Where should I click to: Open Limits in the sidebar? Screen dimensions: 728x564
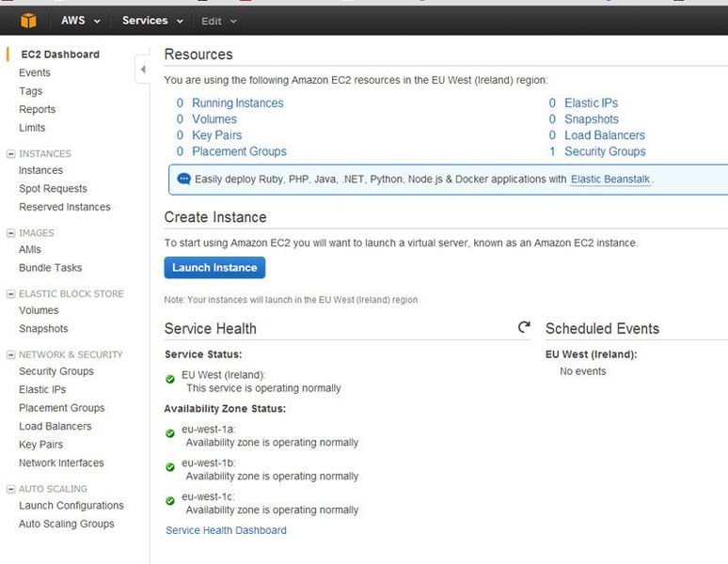[x=32, y=128]
